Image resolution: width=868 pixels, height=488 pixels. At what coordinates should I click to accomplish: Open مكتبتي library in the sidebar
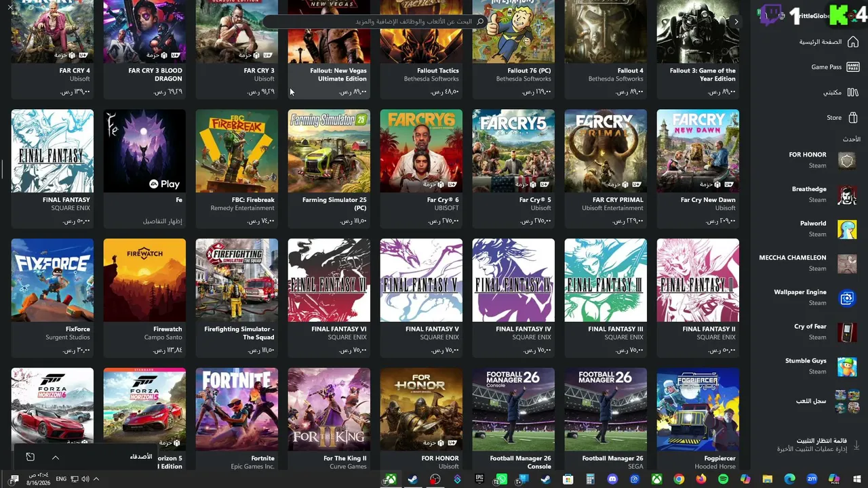pyautogui.click(x=840, y=92)
